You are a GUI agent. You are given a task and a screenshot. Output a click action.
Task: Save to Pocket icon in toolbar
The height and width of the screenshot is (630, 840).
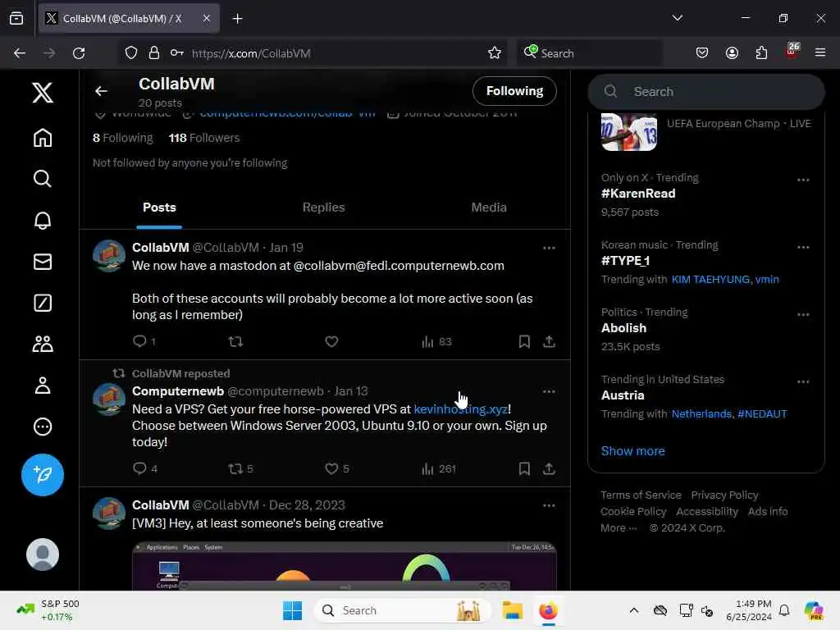(702, 53)
